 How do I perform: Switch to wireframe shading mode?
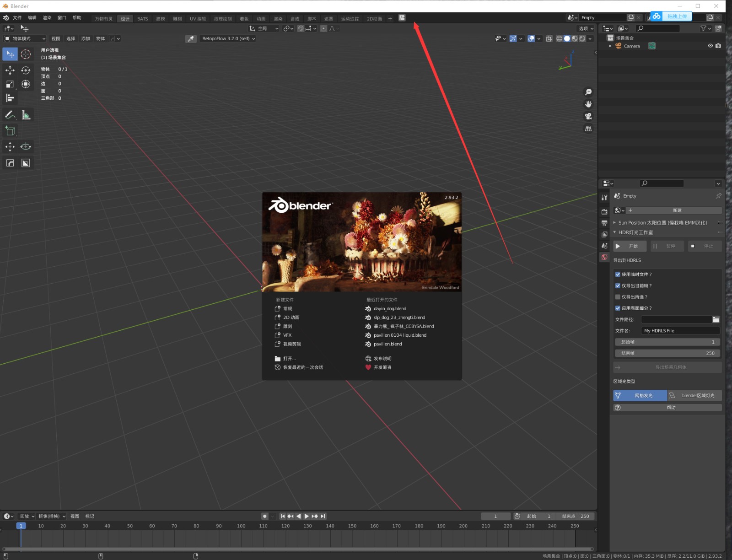pos(559,39)
